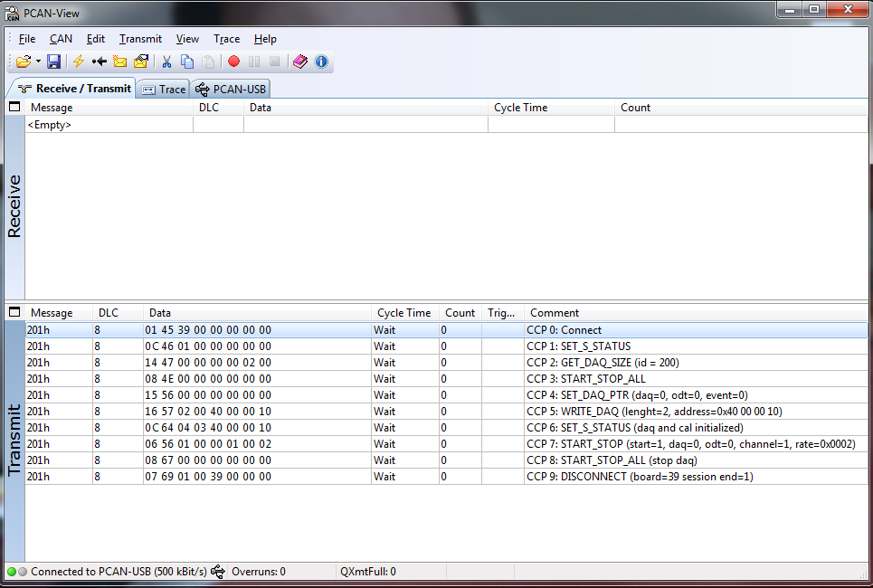Image resolution: width=873 pixels, height=588 pixels.
Task: Select the CCP 7: START_STOP row
Action: 447,444
